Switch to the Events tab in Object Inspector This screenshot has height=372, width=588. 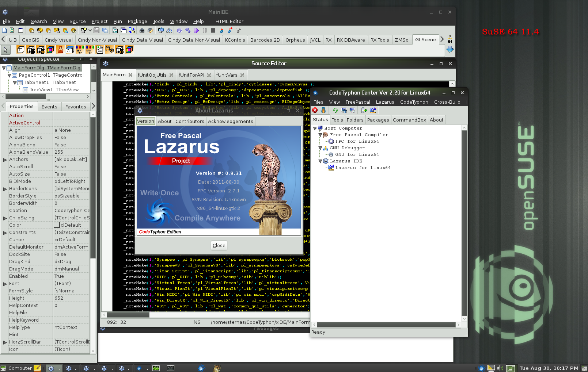click(49, 107)
